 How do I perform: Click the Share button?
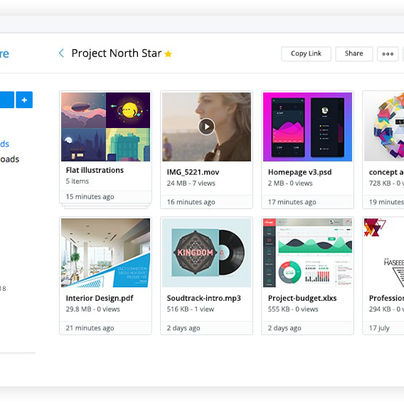click(x=354, y=54)
